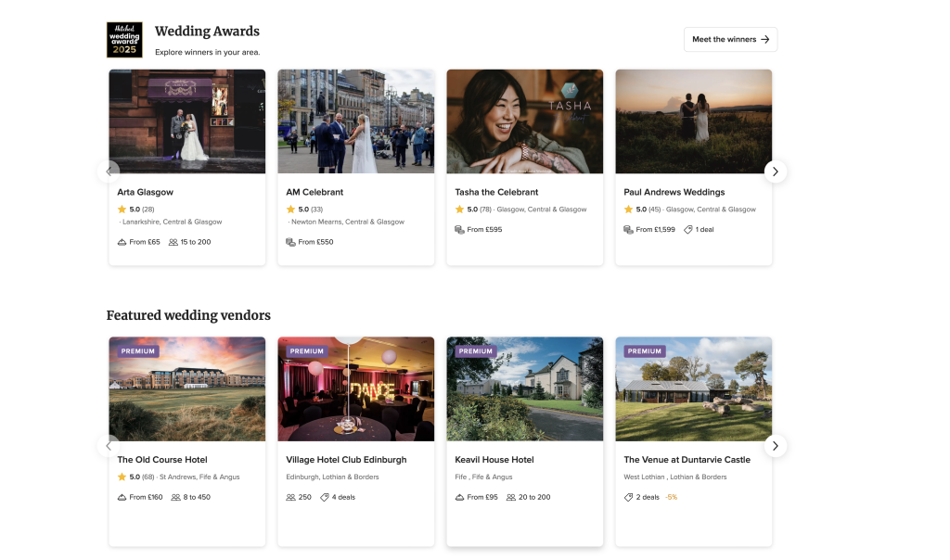Click the Wedding Awards 2025 badge logo
The image size is (950, 560).
pos(124,40)
